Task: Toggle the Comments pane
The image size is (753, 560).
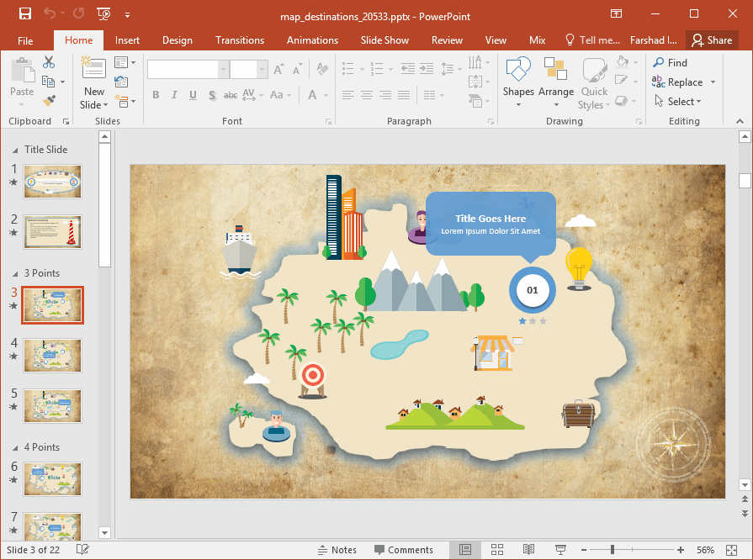Action: point(403,550)
